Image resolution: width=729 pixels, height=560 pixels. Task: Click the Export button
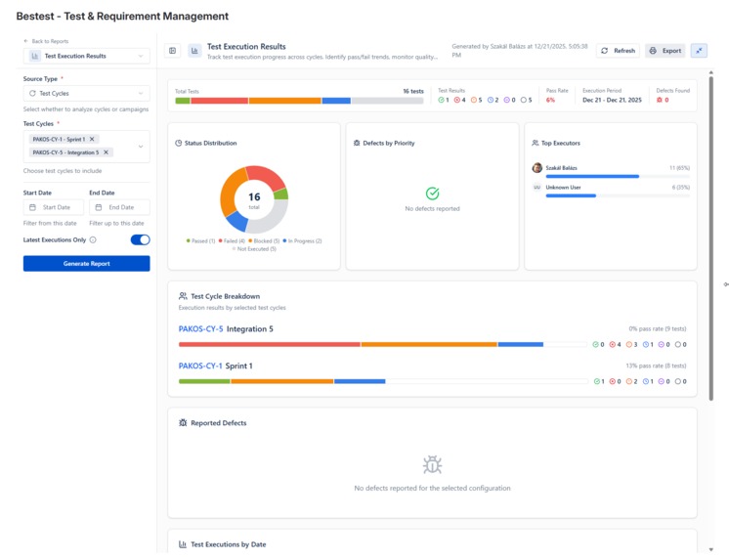(x=665, y=51)
